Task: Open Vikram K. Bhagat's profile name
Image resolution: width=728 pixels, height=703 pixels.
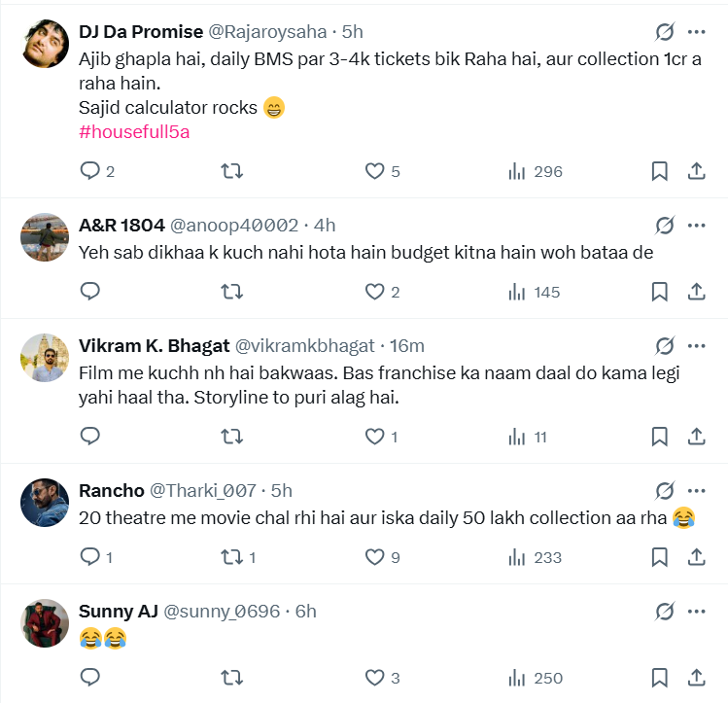Action: click(x=155, y=345)
